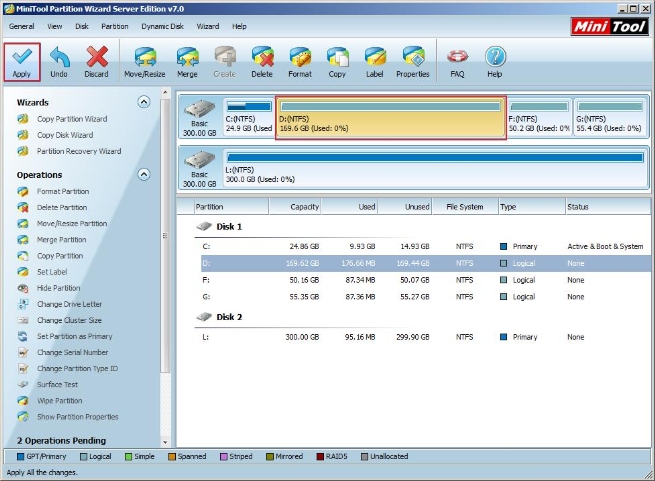Sort by the File System column header
The image size is (655, 481).
[465, 207]
